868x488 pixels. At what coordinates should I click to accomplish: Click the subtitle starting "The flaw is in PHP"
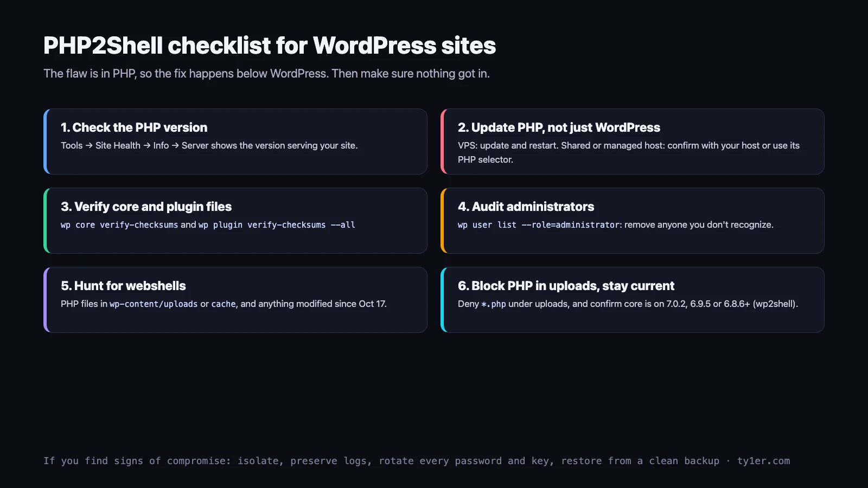click(x=266, y=74)
